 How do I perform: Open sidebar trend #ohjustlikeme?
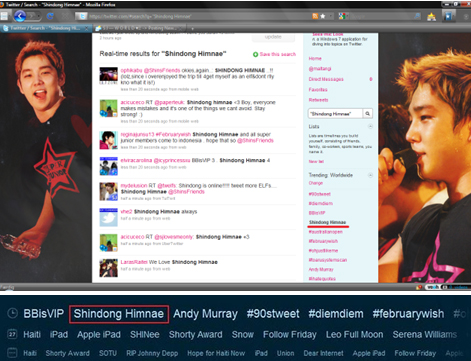(323, 250)
